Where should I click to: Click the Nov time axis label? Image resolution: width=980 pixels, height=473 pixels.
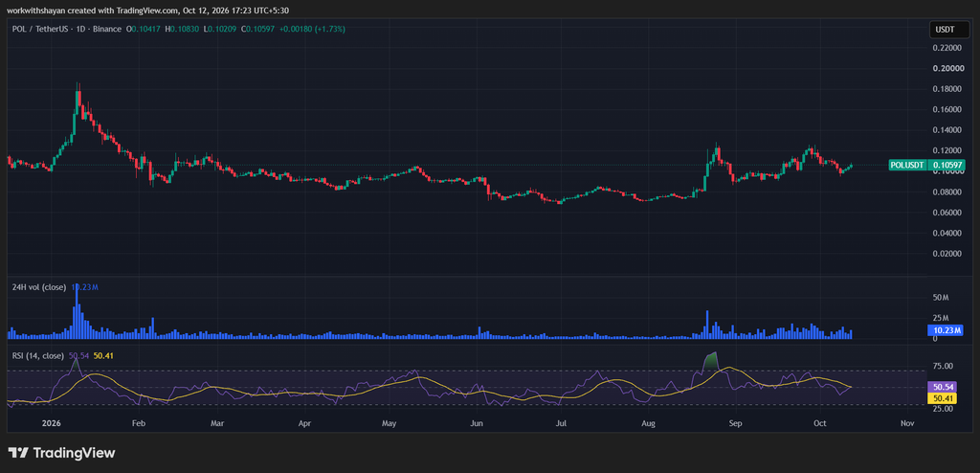[907, 423]
